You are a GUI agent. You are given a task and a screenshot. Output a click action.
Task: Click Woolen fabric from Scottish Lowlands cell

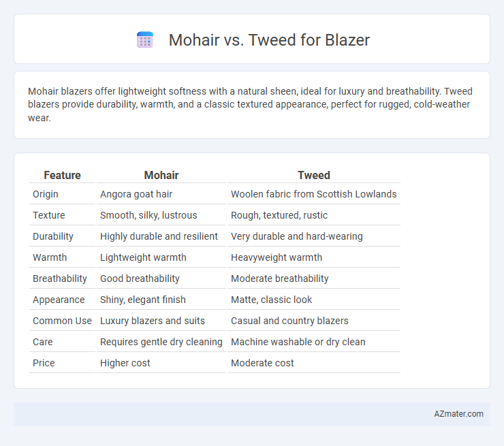tap(314, 194)
